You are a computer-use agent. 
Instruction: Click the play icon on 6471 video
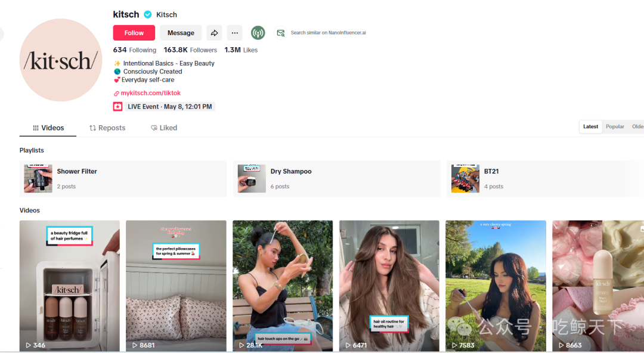(348, 345)
